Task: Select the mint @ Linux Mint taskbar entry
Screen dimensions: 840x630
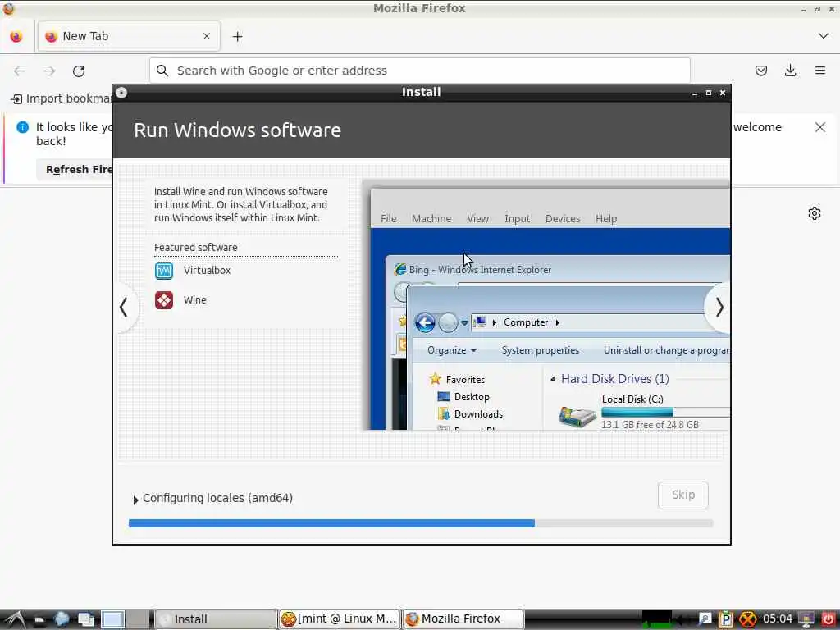Action: pyautogui.click(x=340, y=619)
